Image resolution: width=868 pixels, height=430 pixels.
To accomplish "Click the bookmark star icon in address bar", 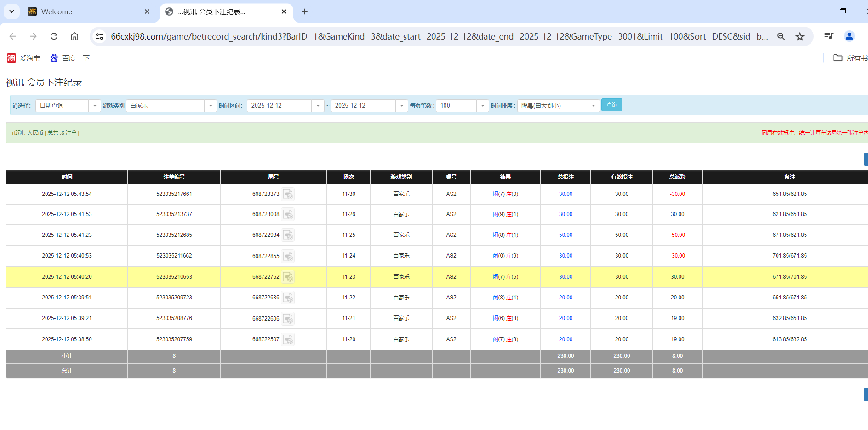I will tap(800, 36).
